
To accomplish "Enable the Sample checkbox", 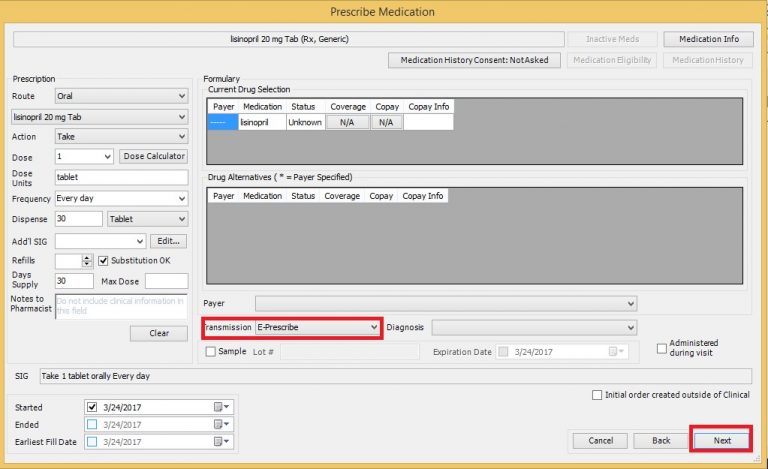I will [x=210, y=351].
